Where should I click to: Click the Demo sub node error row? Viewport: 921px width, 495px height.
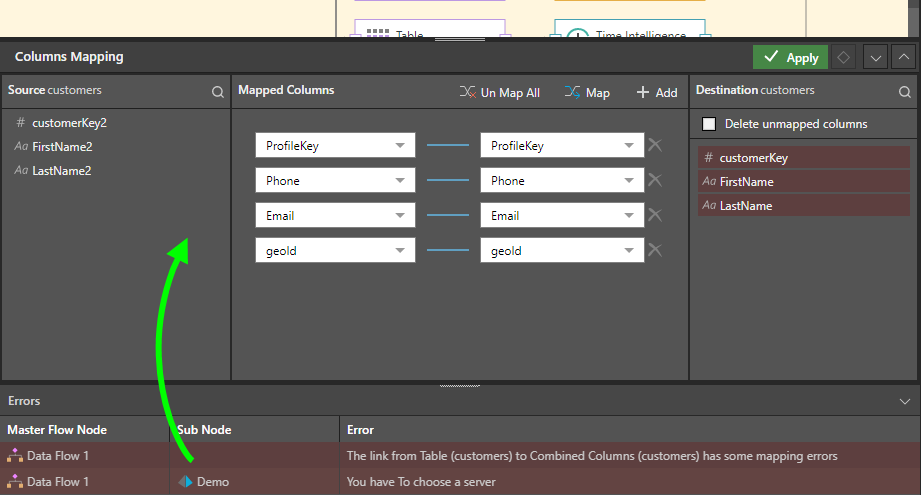click(x=212, y=482)
